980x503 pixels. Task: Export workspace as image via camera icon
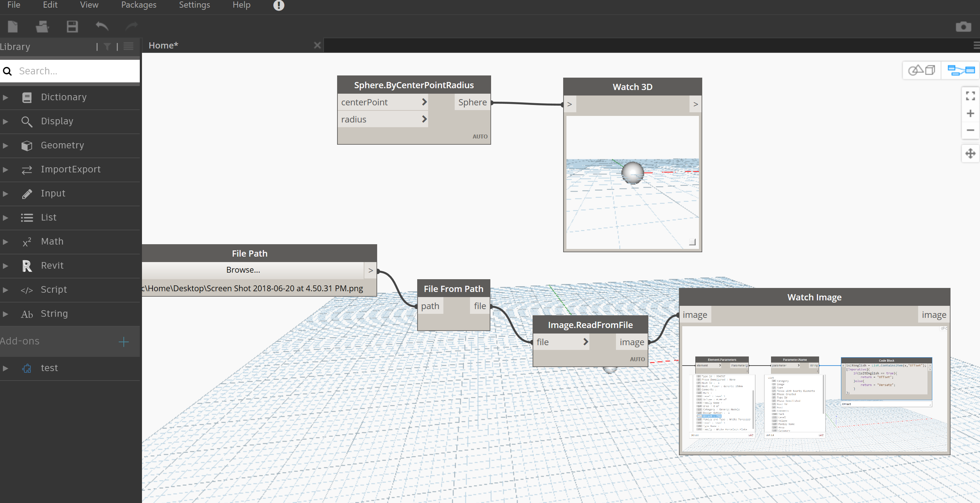tap(964, 27)
